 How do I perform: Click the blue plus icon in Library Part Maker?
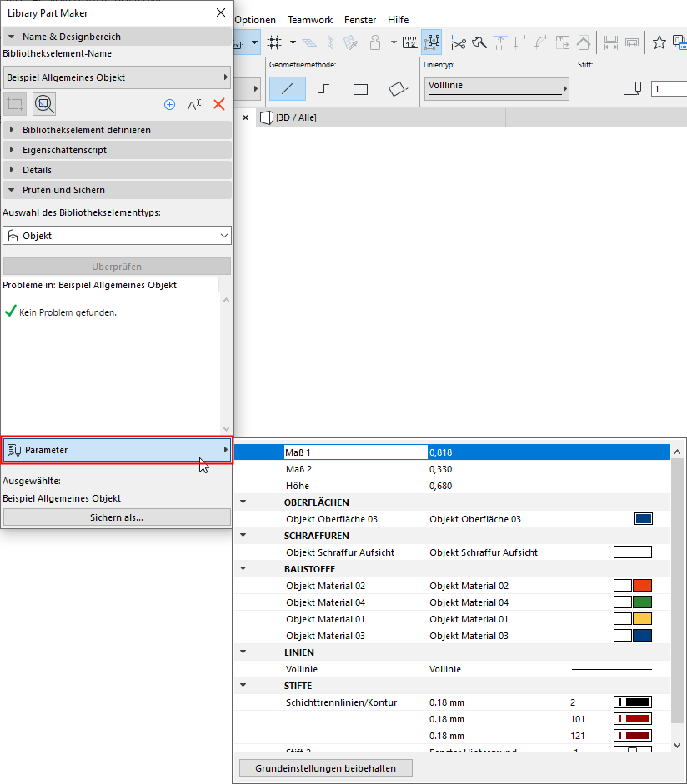[x=169, y=104]
